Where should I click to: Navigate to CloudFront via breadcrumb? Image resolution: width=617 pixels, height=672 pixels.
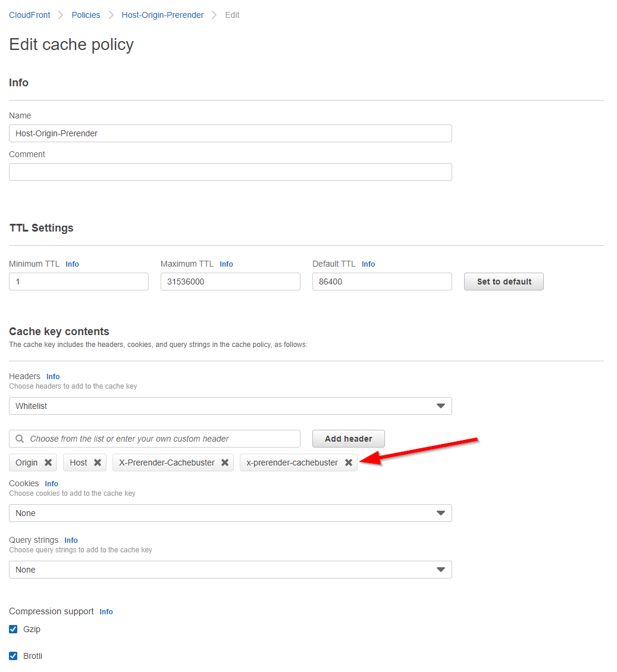pos(29,14)
